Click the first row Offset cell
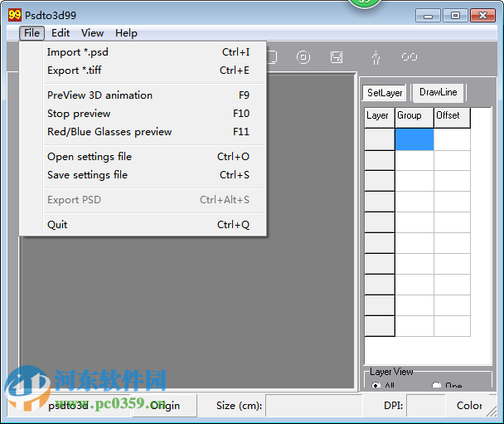 point(452,139)
